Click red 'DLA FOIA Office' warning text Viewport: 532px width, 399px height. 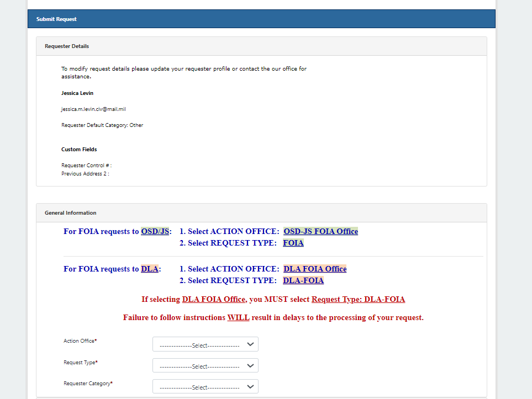click(213, 299)
